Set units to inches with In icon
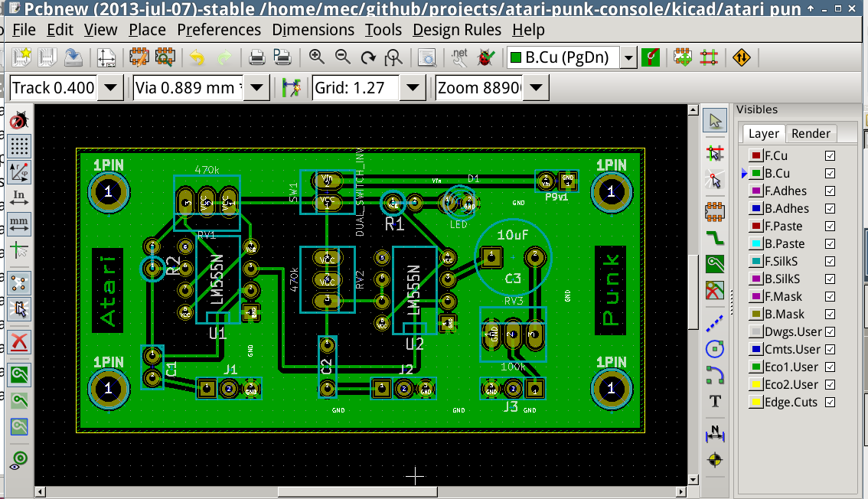The height and width of the screenshot is (499, 868). click(x=19, y=197)
